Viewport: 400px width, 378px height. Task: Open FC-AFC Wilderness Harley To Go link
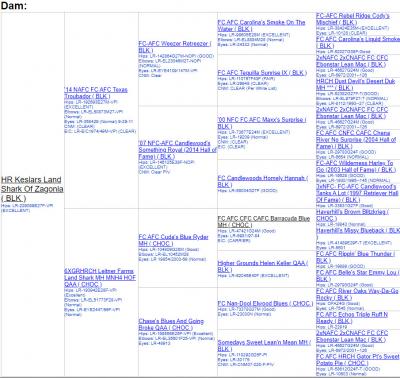click(356, 166)
